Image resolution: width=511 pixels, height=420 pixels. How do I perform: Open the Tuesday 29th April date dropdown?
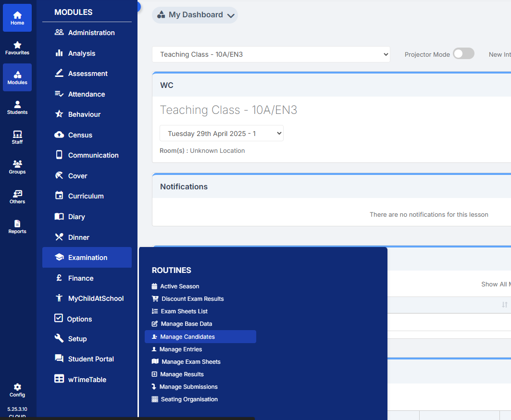point(221,134)
